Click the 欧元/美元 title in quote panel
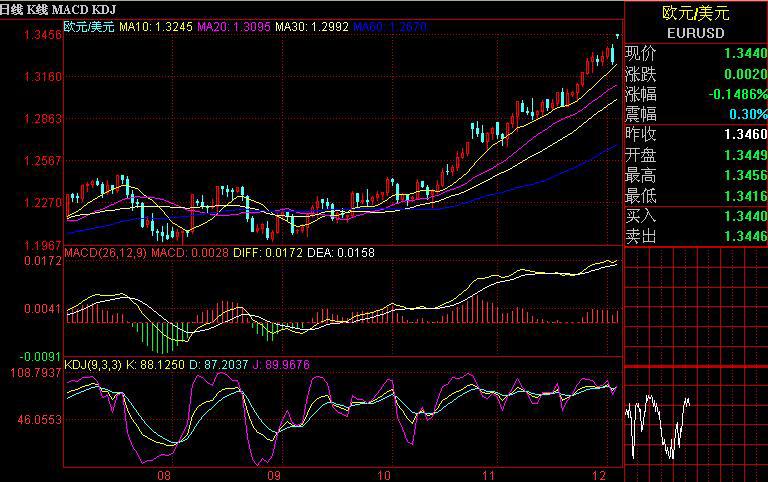768x482 pixels. pos(696,13)
